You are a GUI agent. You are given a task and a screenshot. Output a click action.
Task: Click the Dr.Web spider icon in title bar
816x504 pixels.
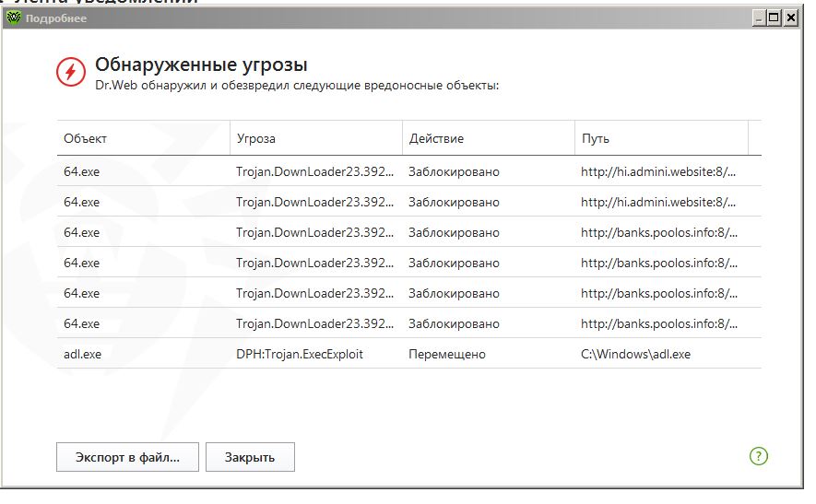[x=14, y=18]
